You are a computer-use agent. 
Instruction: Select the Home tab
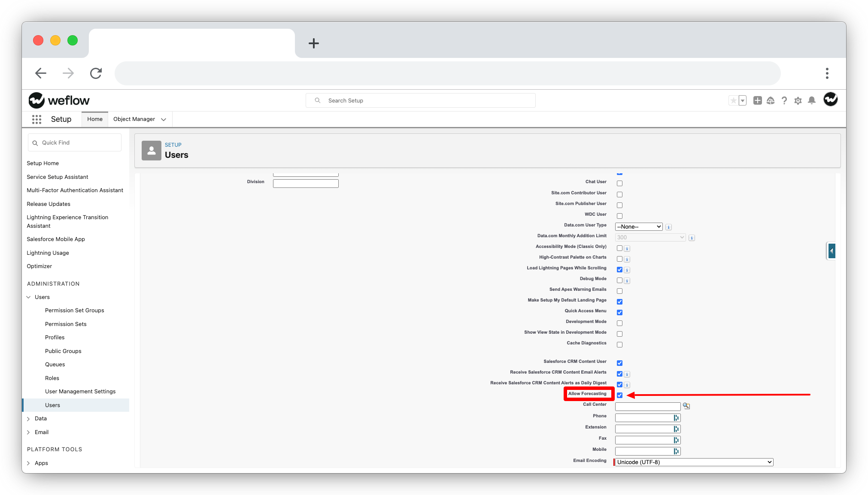tap(95, 119)
